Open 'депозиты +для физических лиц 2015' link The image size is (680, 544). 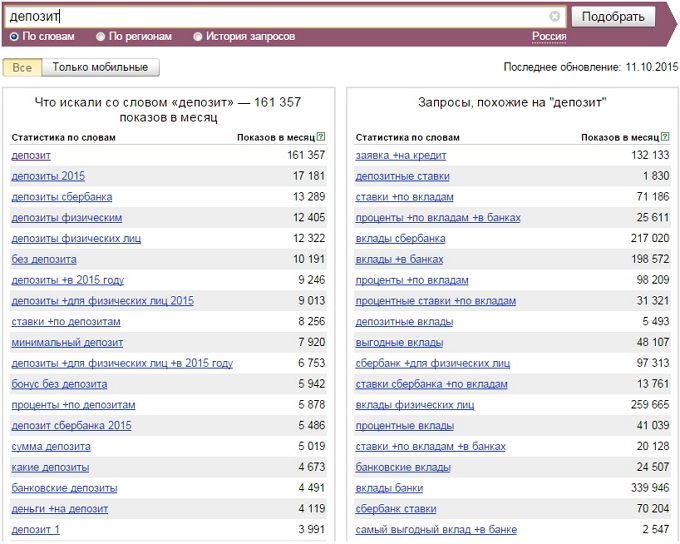click(103, 301)
